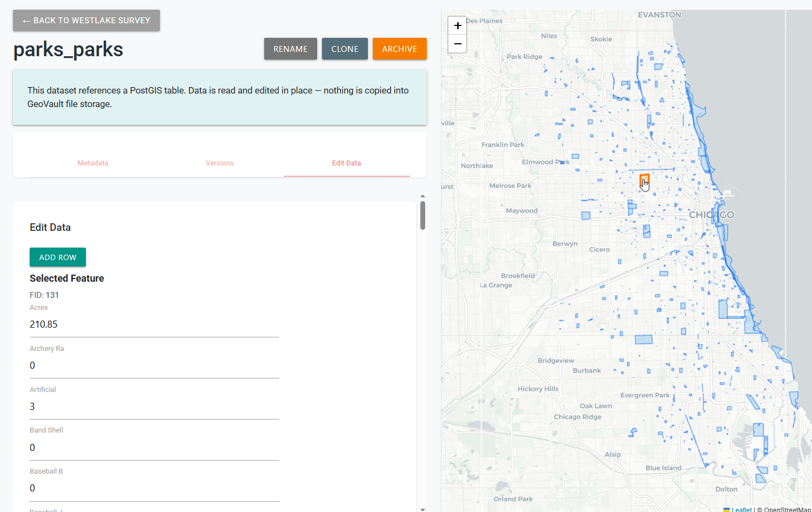Click the parks_parks page title
This screenshot has height=512, width=812.
point(68,49)
